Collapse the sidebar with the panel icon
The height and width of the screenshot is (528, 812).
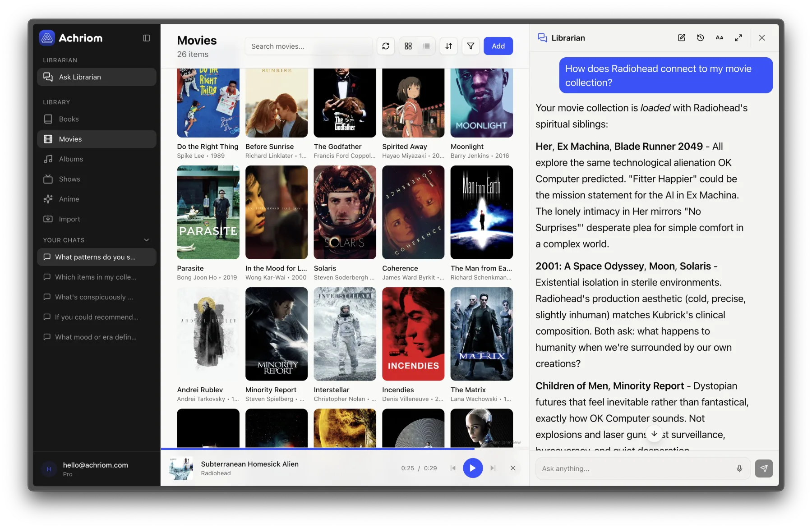[146, 38]
